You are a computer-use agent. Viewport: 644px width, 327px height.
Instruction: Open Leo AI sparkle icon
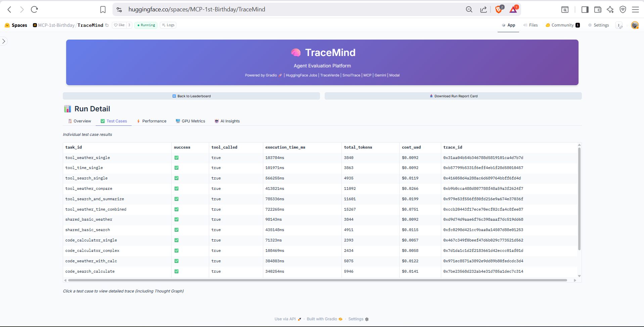pos(610,10)
